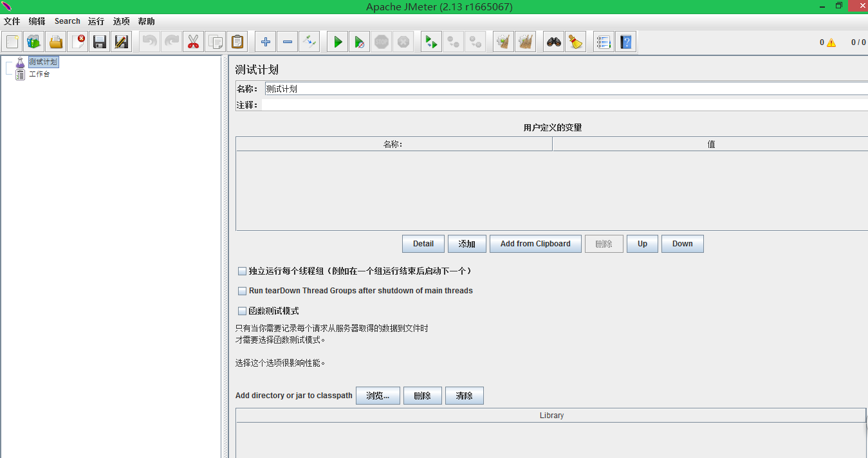
Task: Open the 运行 menu
Action: pyautogui.click(x=96, y=21)
